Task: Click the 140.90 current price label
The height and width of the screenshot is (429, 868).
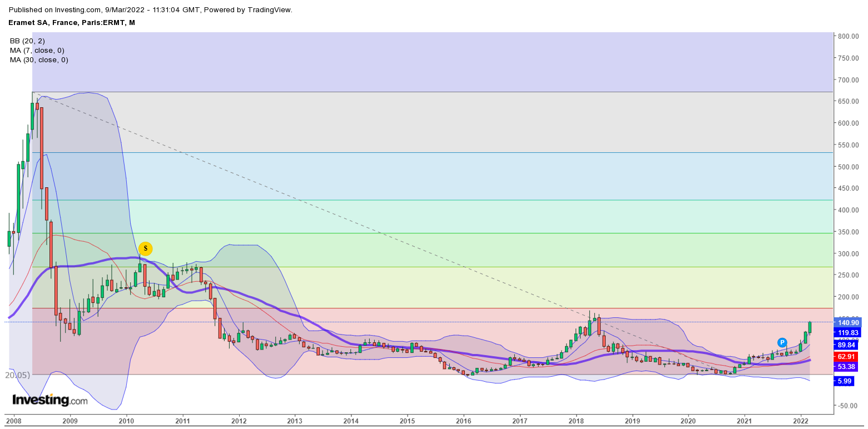Action: (x=849, y=322)
